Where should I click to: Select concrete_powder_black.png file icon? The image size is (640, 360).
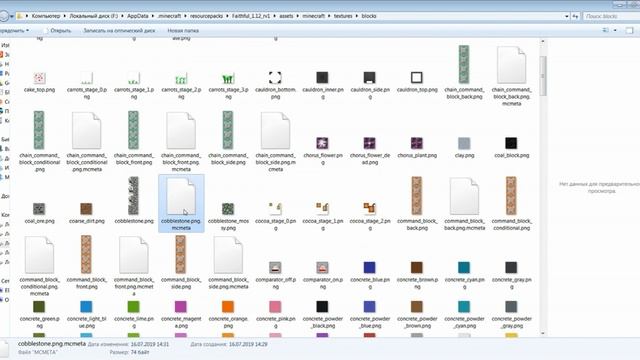322,307
